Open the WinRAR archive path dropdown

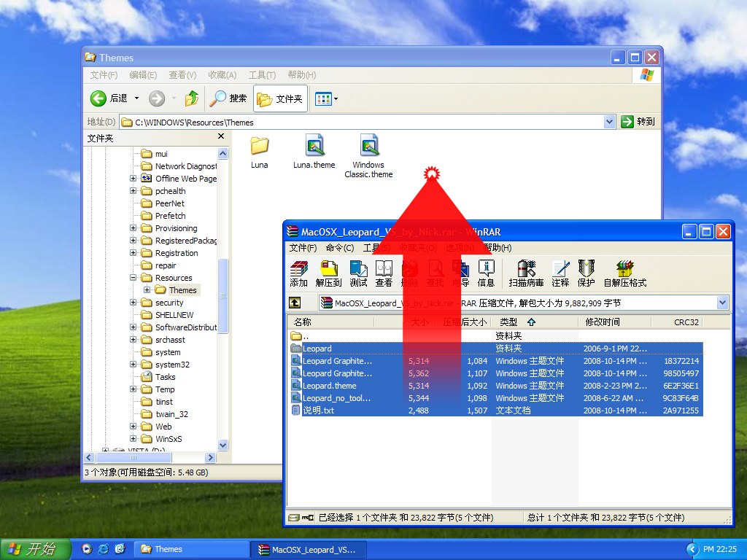coord(722,303)
